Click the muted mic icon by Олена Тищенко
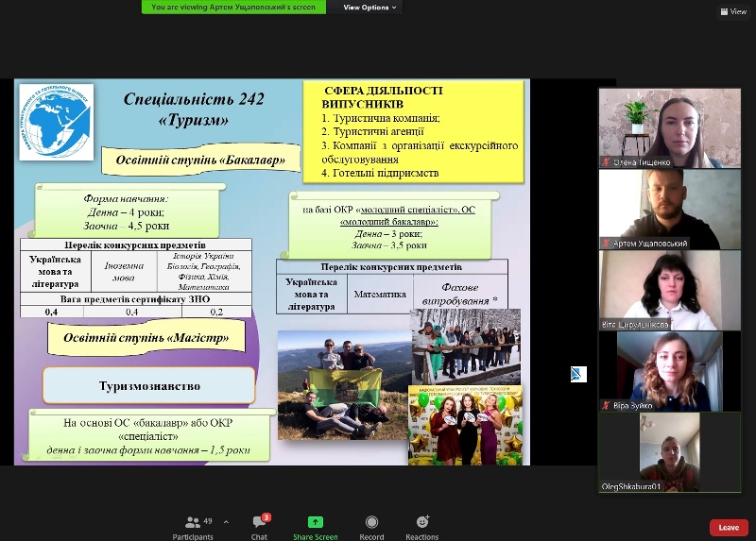 [606, 162]
